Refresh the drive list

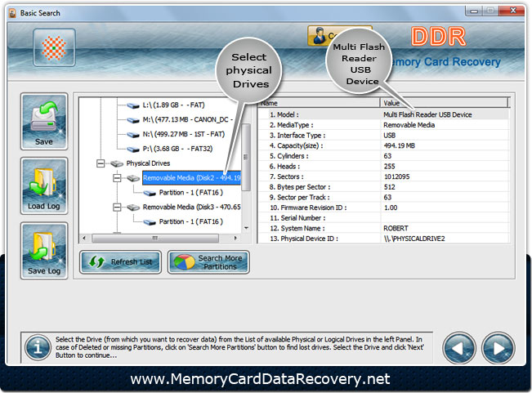click(x=120, y=261)
